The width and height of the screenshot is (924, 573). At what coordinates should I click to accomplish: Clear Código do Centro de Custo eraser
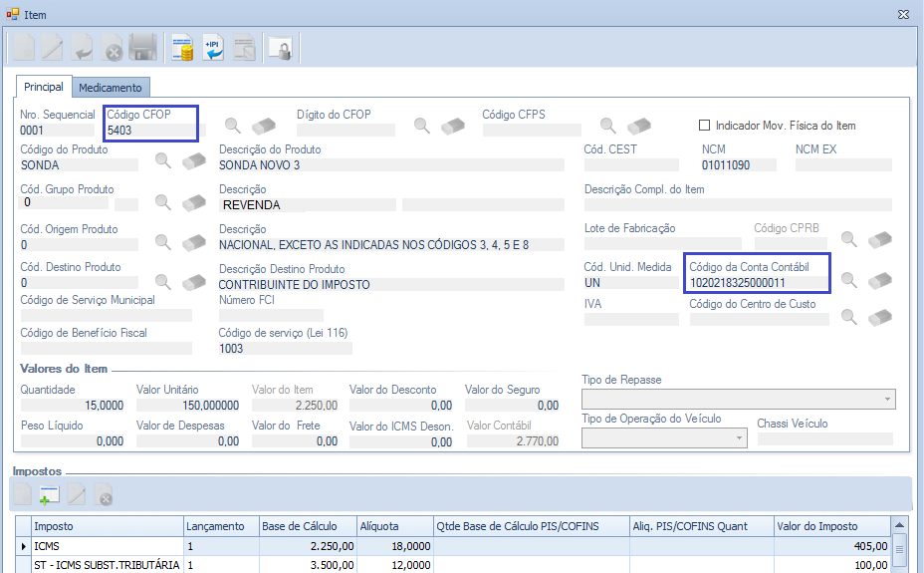point(880,317)
